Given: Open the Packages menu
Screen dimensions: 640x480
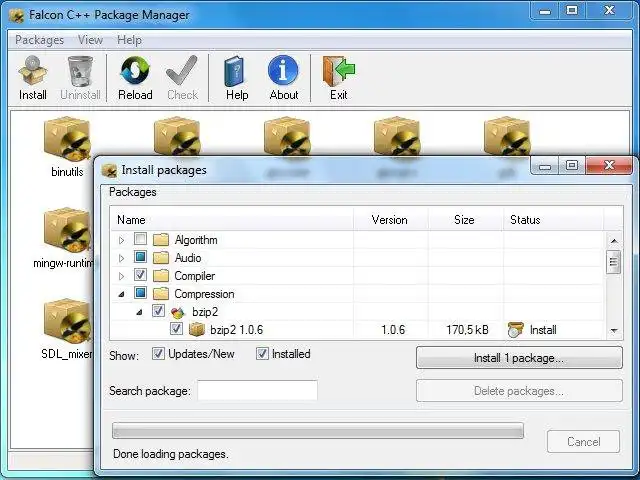Looking at the screenshot, I should click(x=40, y=40).
